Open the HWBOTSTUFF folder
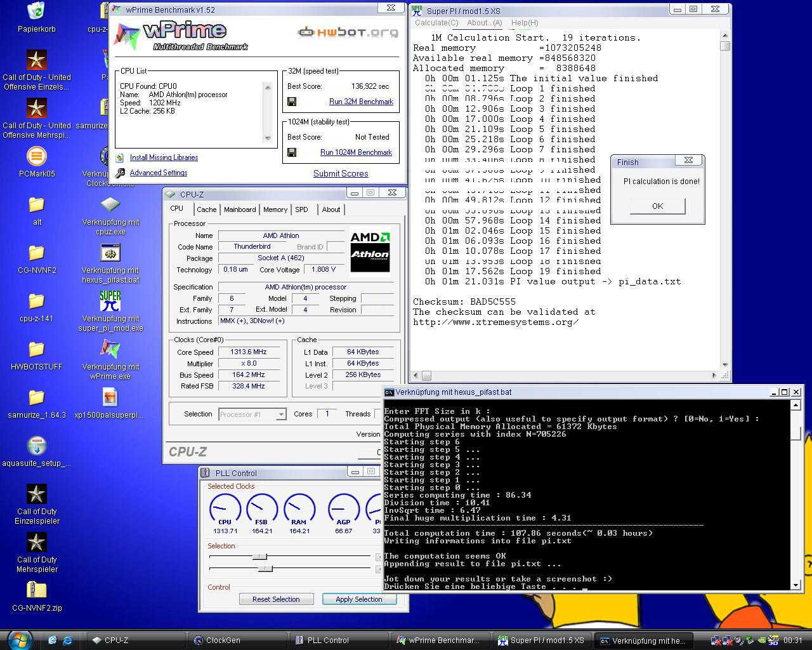Screen dimensions: 812x650 pyautogui.click(x=36, y=349)
